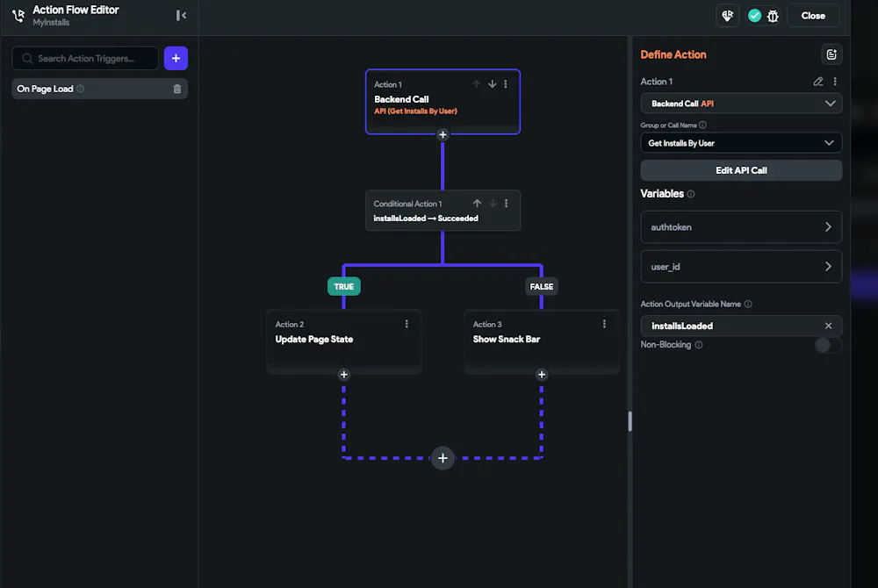
Task: Expand the user_id variable
Action: [741, 267]
